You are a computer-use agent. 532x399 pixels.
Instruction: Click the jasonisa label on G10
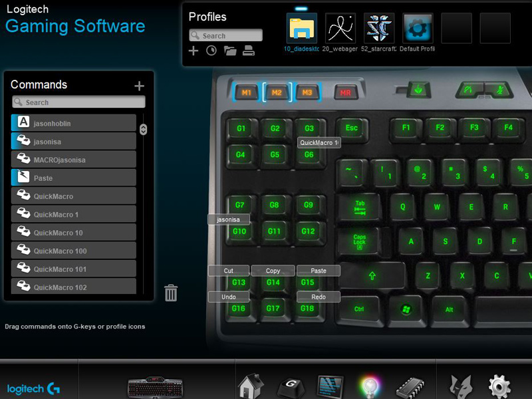click(228, 219)
